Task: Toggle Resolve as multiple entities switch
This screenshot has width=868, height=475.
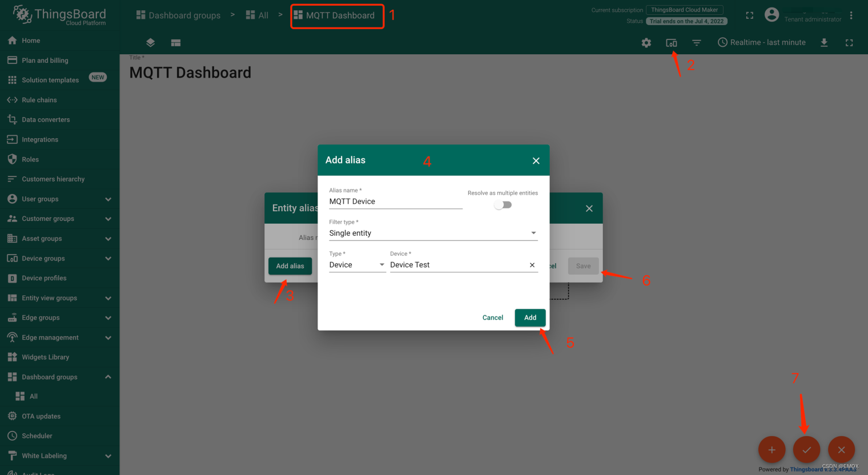Action: point(503,205)
